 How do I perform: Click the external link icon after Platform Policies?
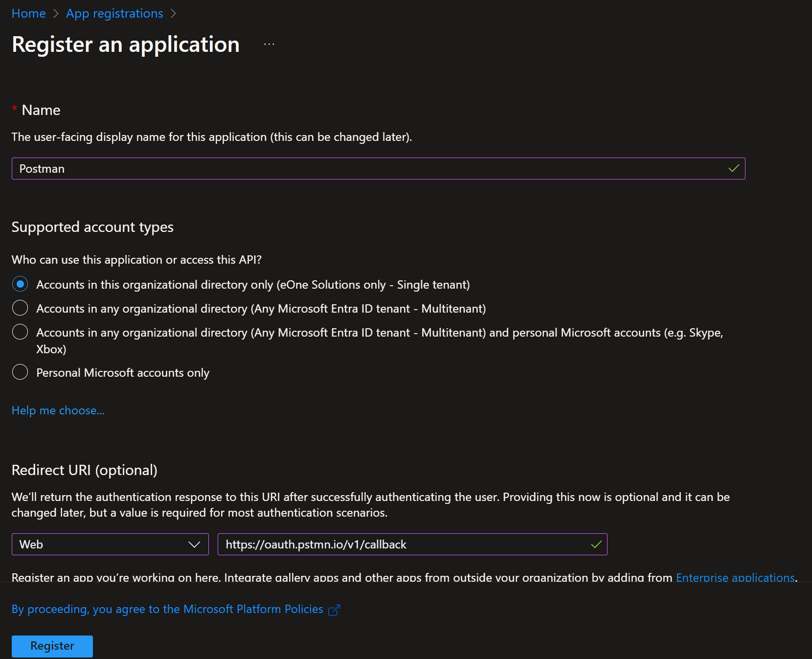point(334,610)
